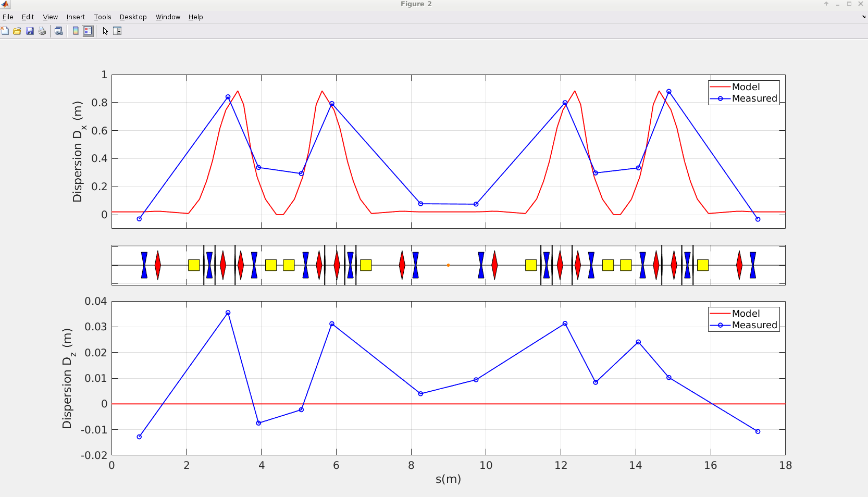Open the Tools menu

pos(102,17)
